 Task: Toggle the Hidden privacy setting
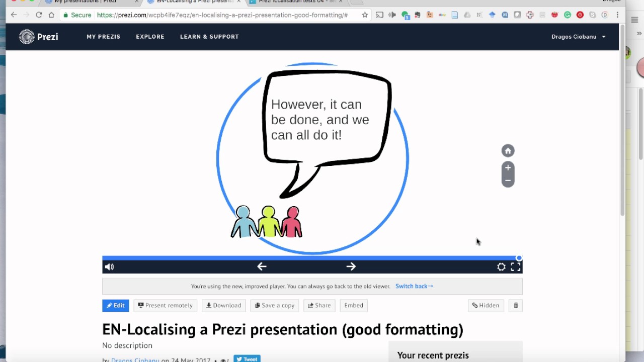(x=486, y=306)
